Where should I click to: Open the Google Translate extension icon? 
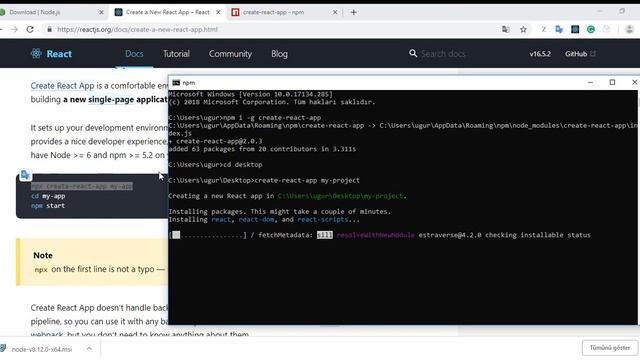click(x=559, y=29)
